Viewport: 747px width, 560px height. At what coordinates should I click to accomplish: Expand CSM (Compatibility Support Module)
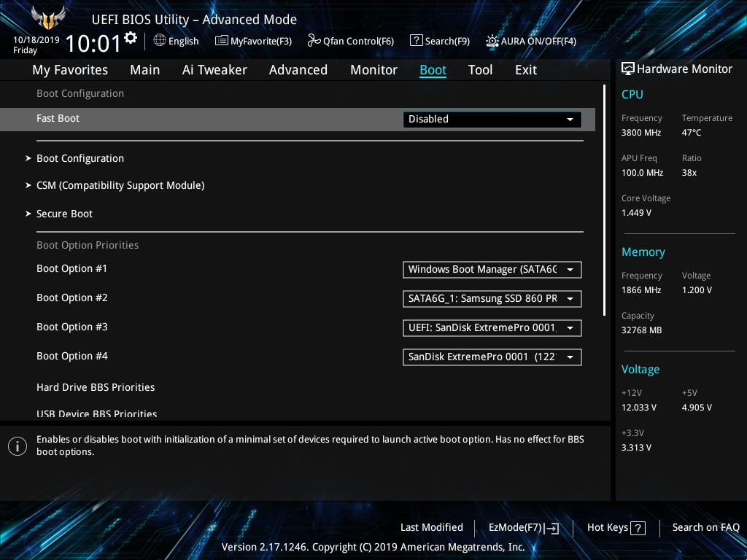pos(120,185)
